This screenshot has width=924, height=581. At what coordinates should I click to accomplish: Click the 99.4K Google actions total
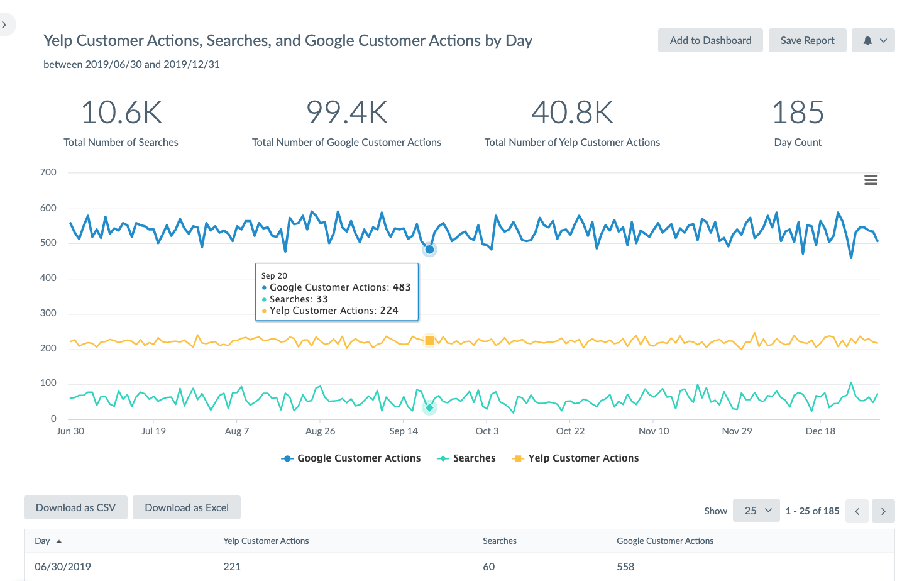[x=346, y=113]
